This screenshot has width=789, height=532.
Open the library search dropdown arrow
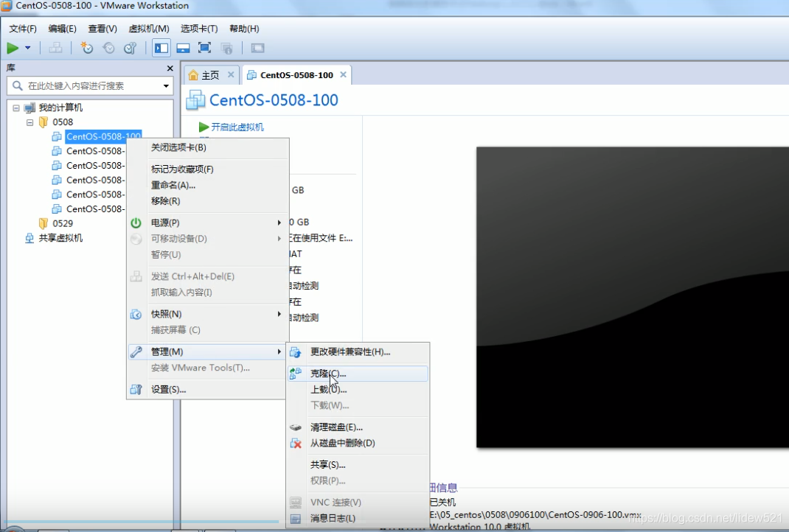(x=166, y=86)
